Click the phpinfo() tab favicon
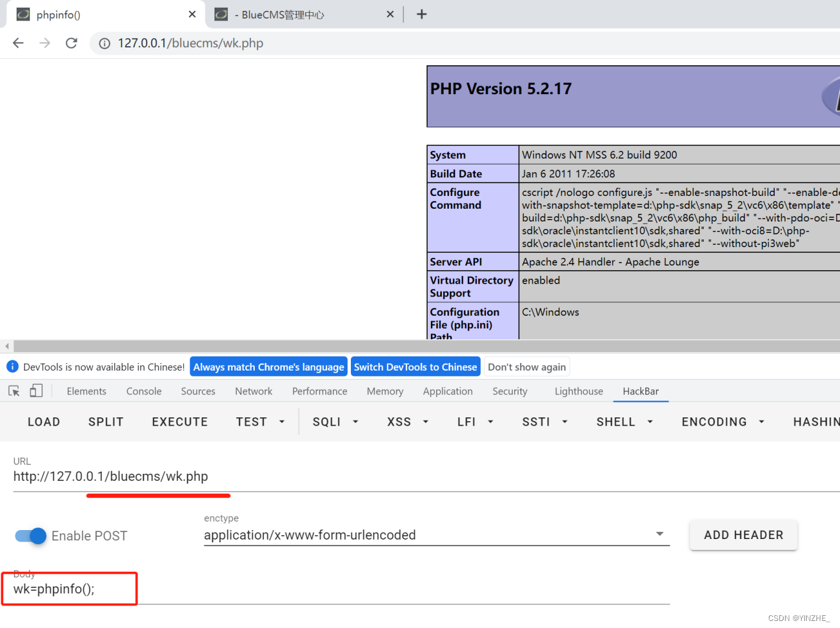The height and width of the screenshot is (628, 840). (23, 14)
